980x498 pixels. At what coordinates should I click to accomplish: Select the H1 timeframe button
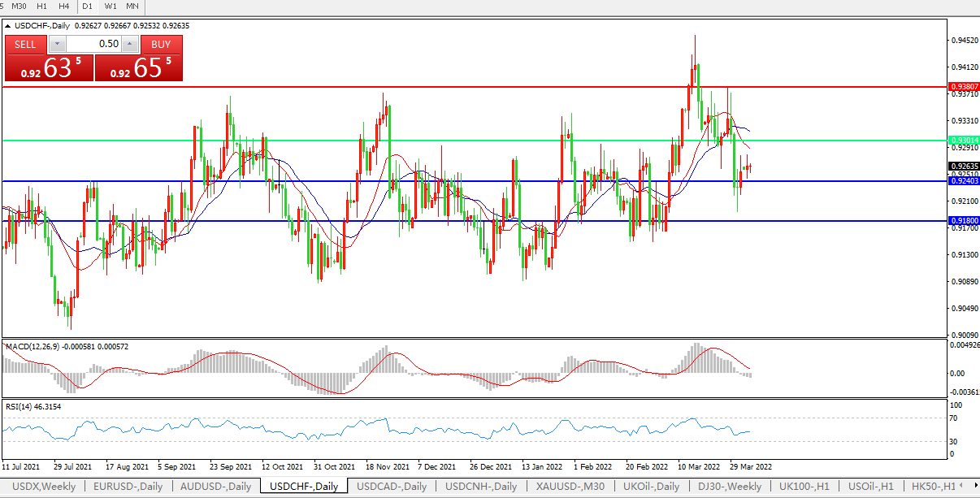click(x=42, y=6)
